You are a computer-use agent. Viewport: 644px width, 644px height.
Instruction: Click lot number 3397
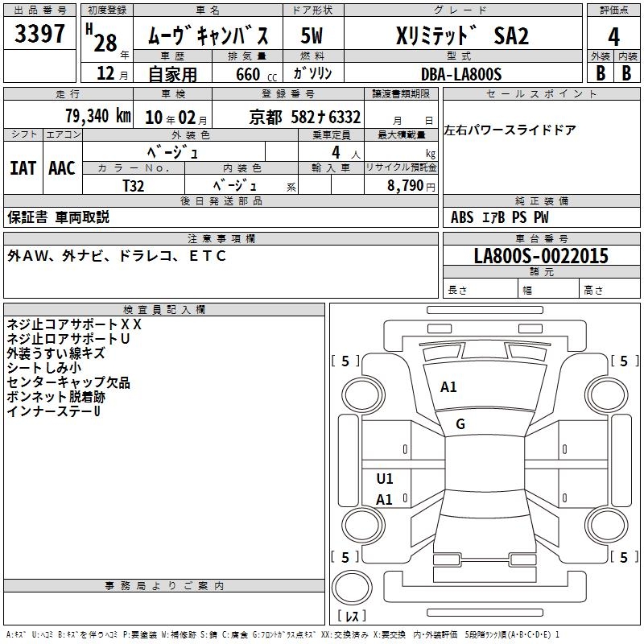40,35
